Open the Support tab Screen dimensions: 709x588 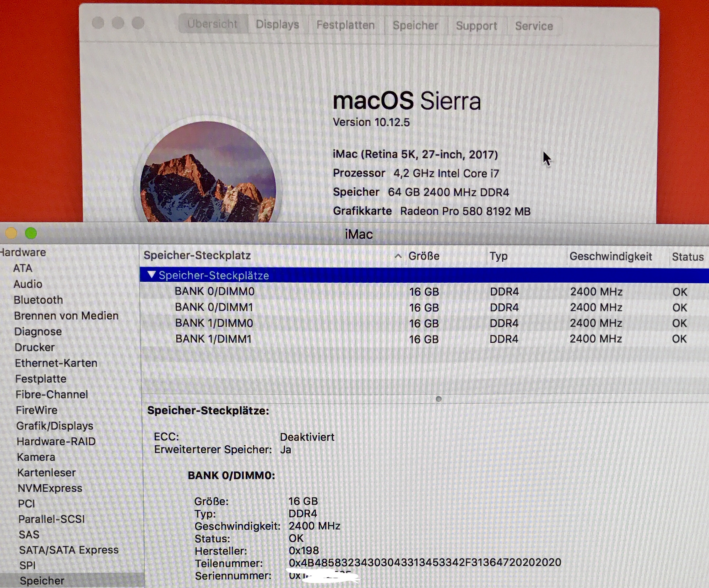point(477,26)
